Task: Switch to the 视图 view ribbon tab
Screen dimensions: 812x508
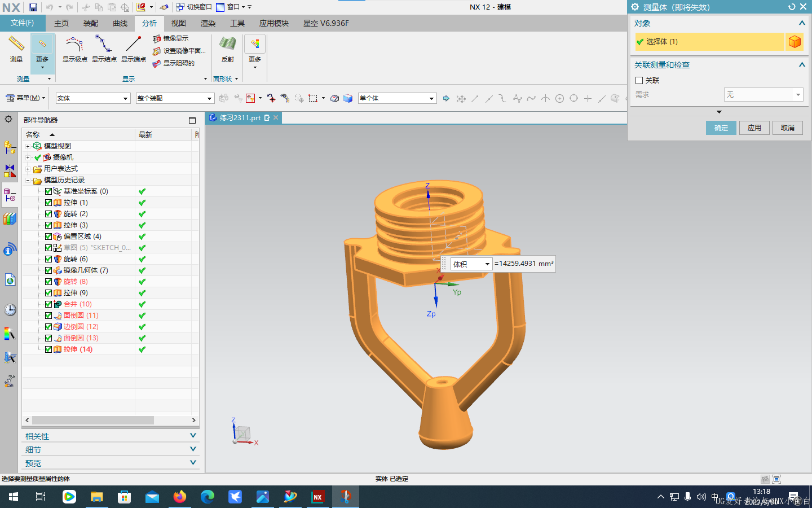Action: tap(179, 23)
